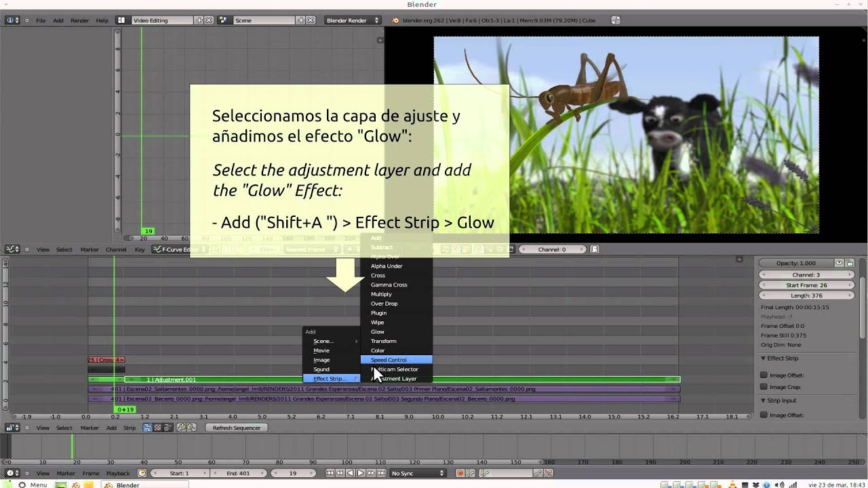Viewport: 868px width, 488px height.
Task: Open the sequencer editor type selector icon
Action: (12, 428)
